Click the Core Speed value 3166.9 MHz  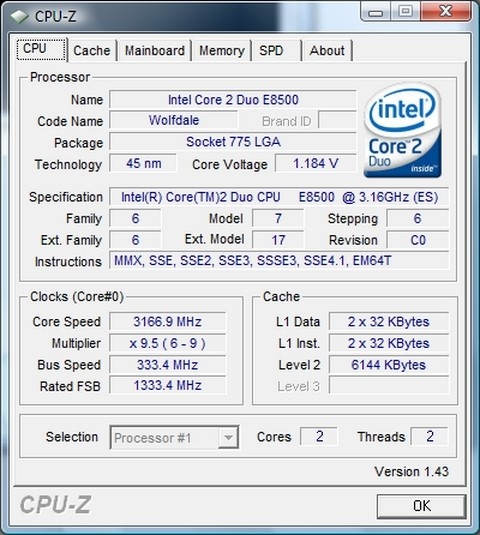click(167, 321)
